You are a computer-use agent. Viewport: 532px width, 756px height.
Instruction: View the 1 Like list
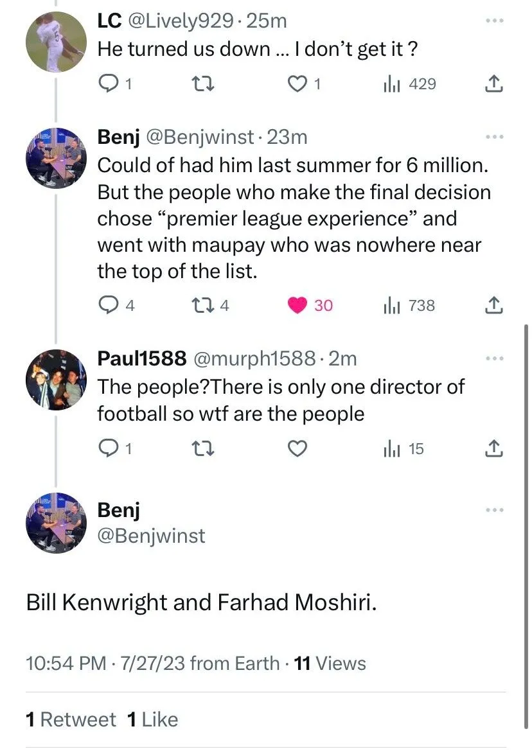click(153, 719)
